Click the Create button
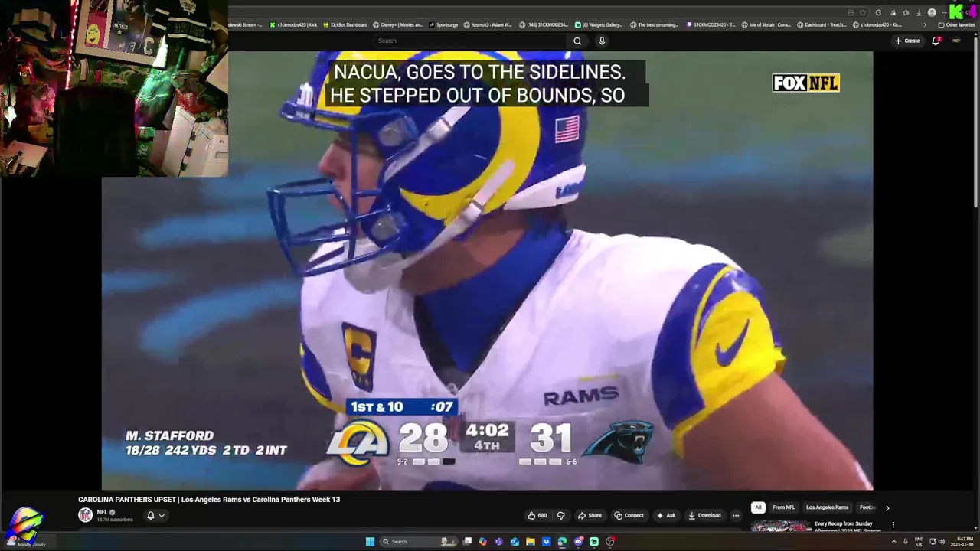The height and width of the screenshot is (551, 980). (907, 41)
